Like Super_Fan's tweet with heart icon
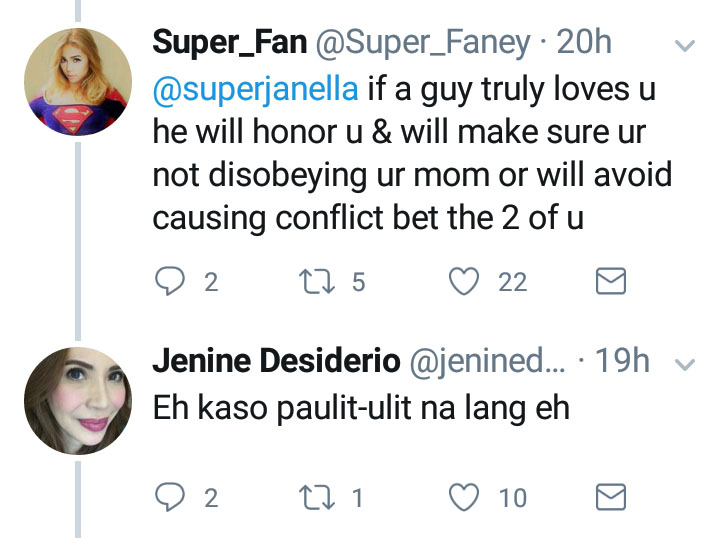The height and width of the screenshot is (538, 720). click(x=463, y=283)
